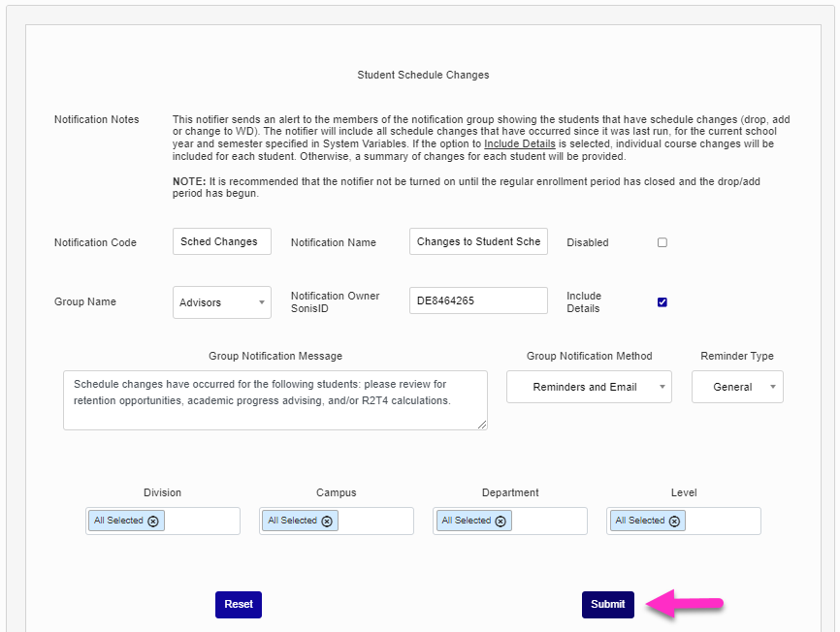
Task: Click the Division multi-select box
Action: tap(202, 521)
